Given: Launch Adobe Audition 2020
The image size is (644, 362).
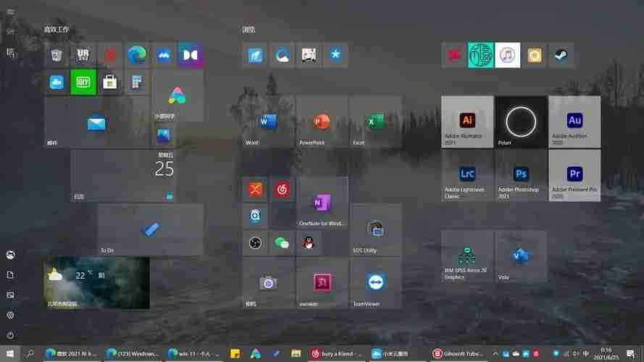Looking at the screenshot, I should coord(574,122).
